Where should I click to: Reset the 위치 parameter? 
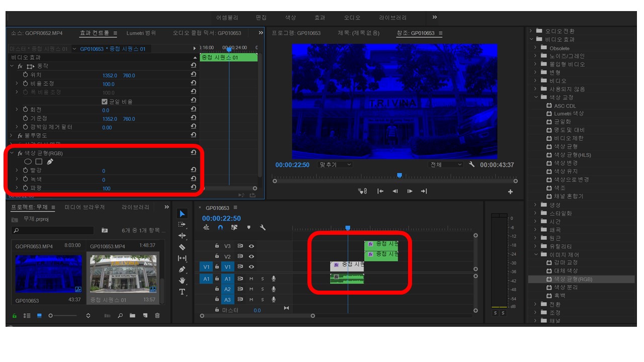(193, 74)
